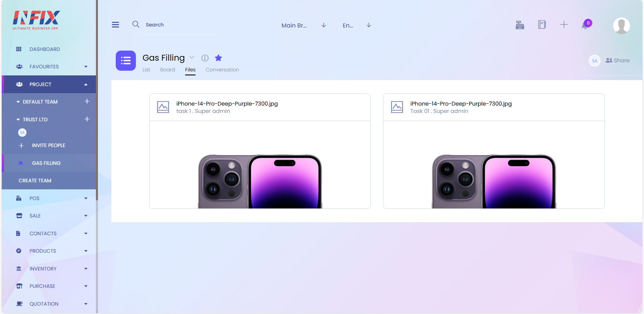
Task: Click 'task 1 . Super admin' subtitle
Action: click(x=203, y=111)
